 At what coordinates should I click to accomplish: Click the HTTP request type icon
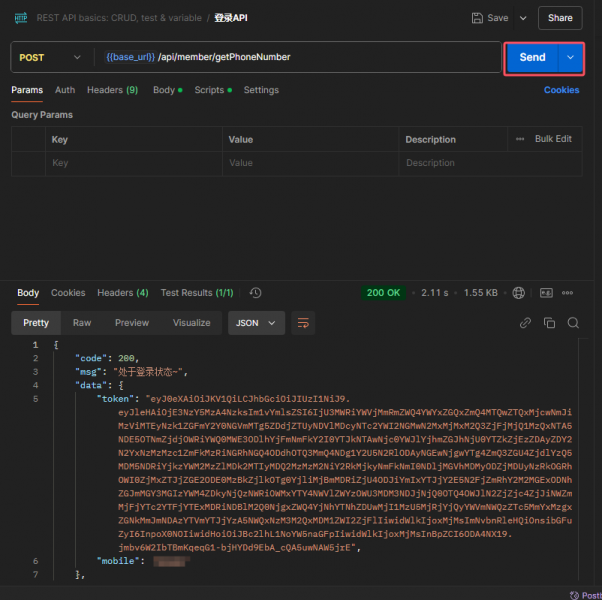pyautogui.click(x=21, y=18)
